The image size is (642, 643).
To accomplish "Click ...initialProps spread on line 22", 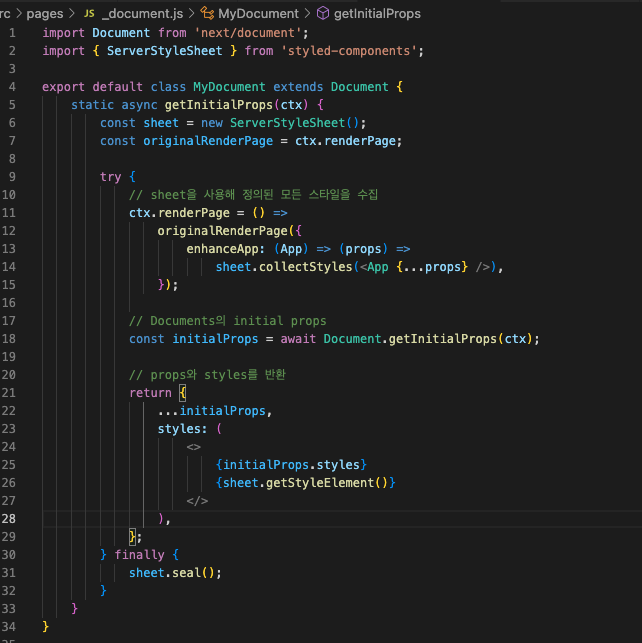I will (212, 411).
